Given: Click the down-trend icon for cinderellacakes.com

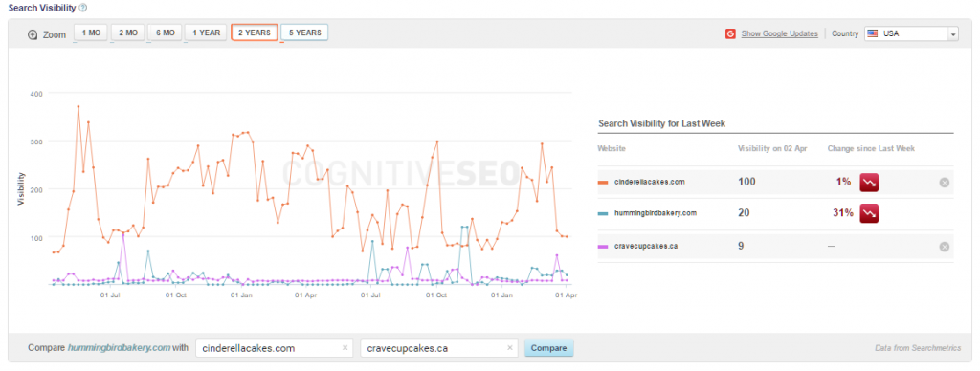Looking at the screenshot, I should (x=869, y=183).
